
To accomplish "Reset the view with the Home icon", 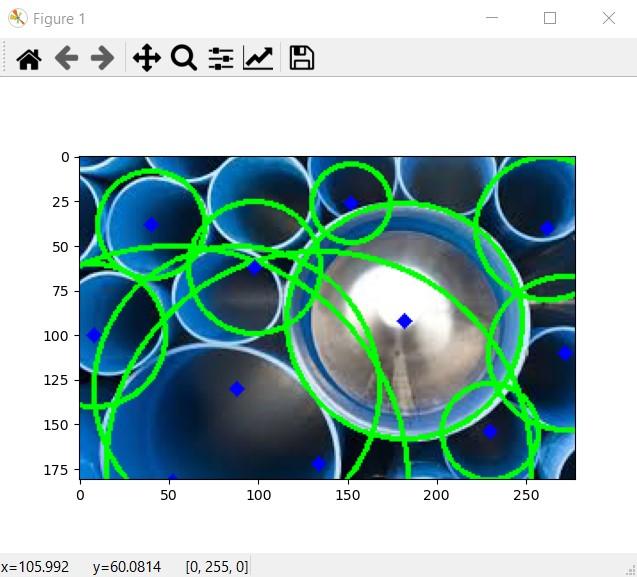I will [29, 58].
